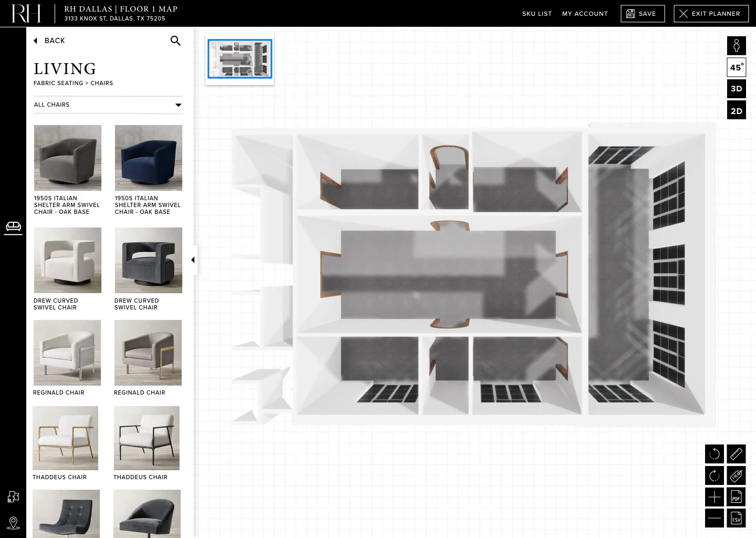This screenshot has width=756, height=538.
Task: Pick the gray brass-frame Reginald Chair
Action: [x=148, y=353]
